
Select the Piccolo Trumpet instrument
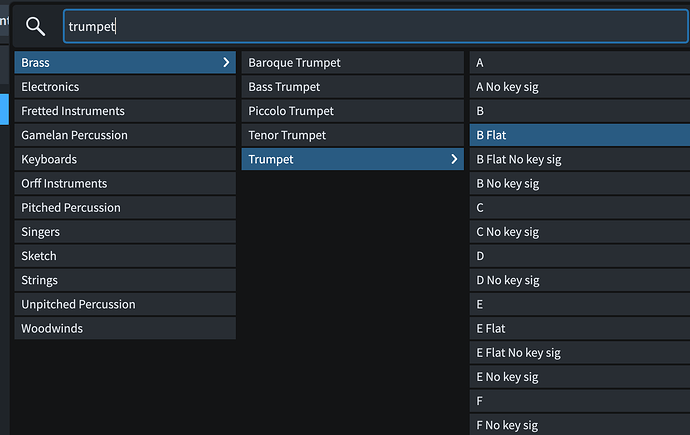point(352,111)
